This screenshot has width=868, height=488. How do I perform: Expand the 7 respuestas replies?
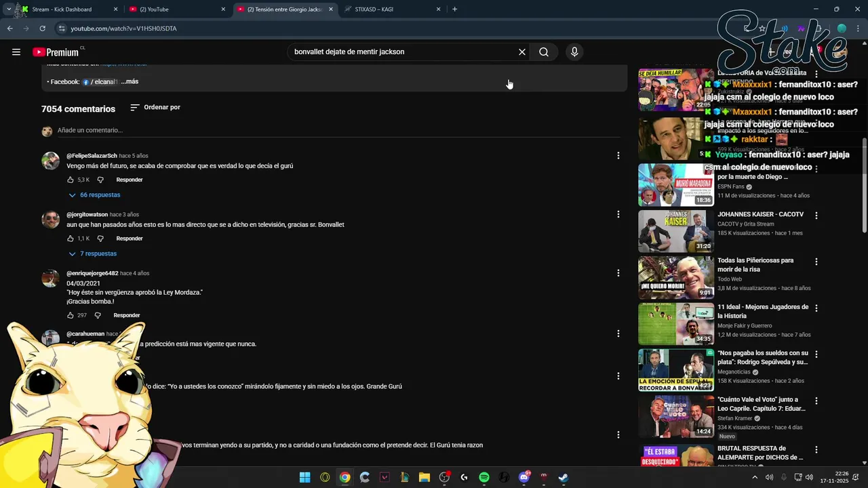(x=93, y=253)
